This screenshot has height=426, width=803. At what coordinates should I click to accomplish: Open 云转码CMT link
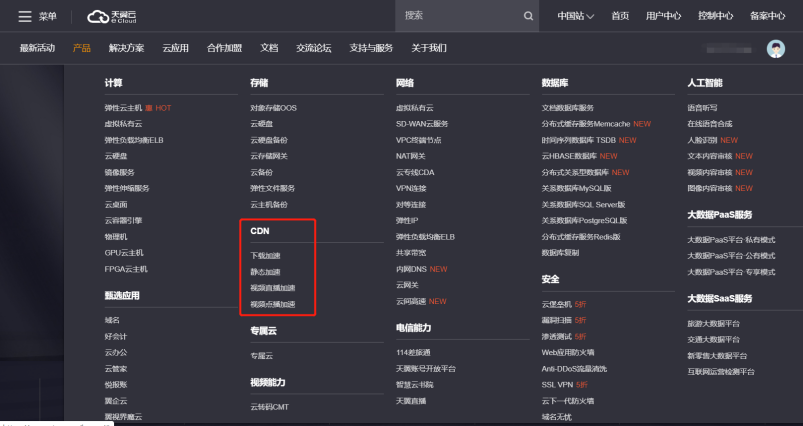coord(269,407)
